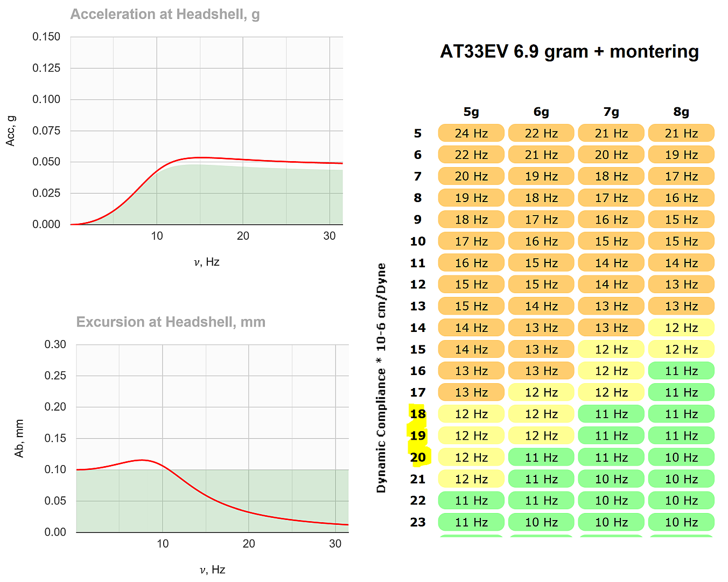Click the 22 Hz cell in row 5, 6g column

(x=541, y=133)
